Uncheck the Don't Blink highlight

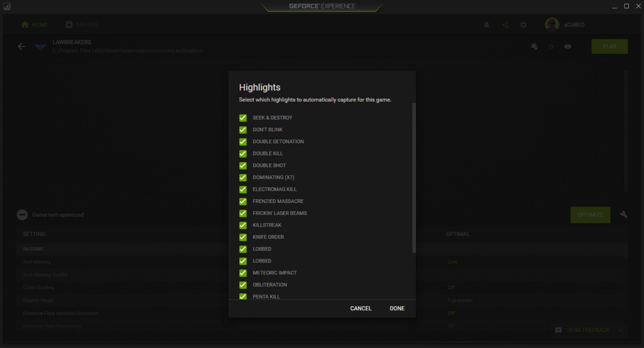(x=243, y=130)
